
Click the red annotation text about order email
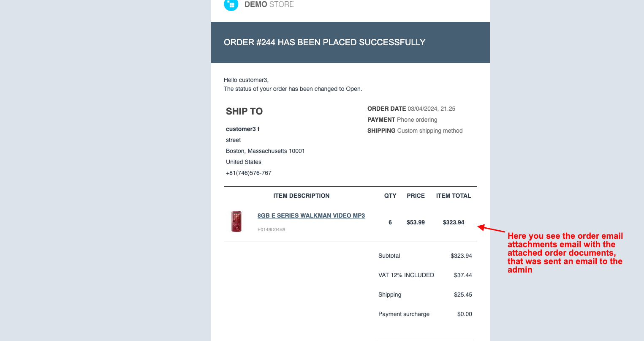point(565,253)
